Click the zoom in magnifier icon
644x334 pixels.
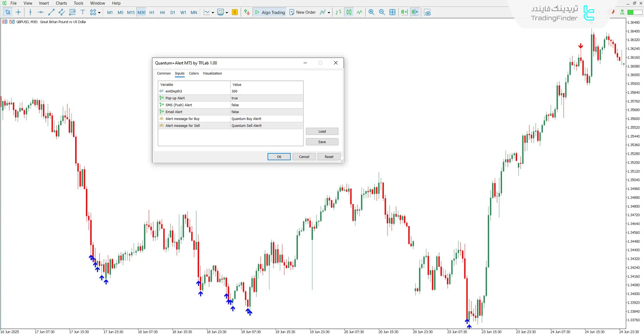tap(371, 12)
